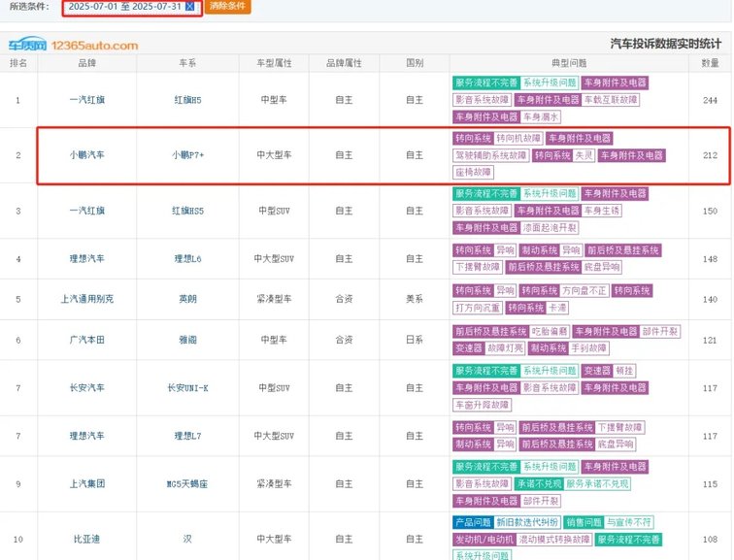Click the 车窗升降故障 tag
This screenshot has height=560, width=734.
(482, 405)
